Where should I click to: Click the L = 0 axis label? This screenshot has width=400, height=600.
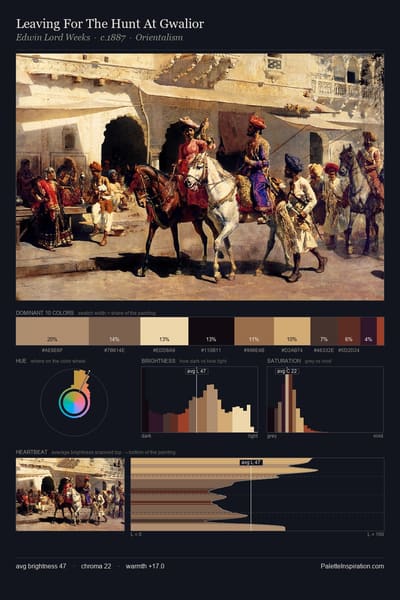136,534
